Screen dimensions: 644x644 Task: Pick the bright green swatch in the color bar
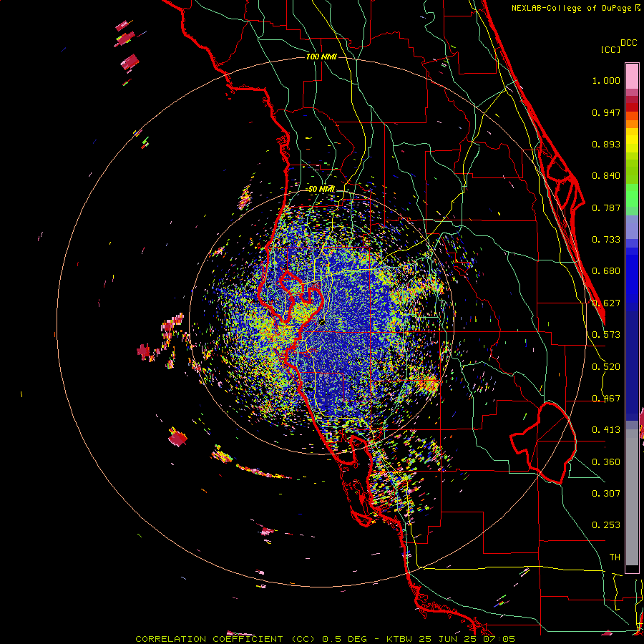coord(632,195)
